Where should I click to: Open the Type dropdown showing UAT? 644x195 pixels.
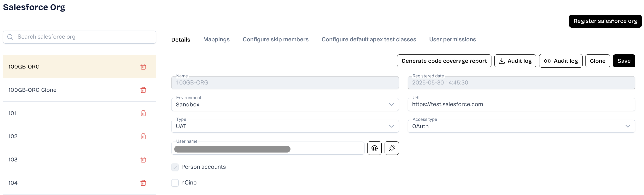[285, 126]
